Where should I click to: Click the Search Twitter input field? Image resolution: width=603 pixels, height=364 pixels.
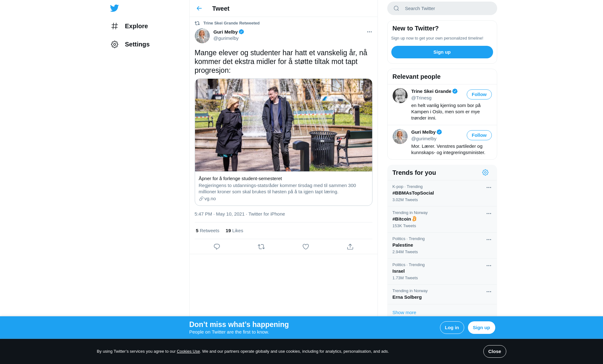tap(442, 8)
